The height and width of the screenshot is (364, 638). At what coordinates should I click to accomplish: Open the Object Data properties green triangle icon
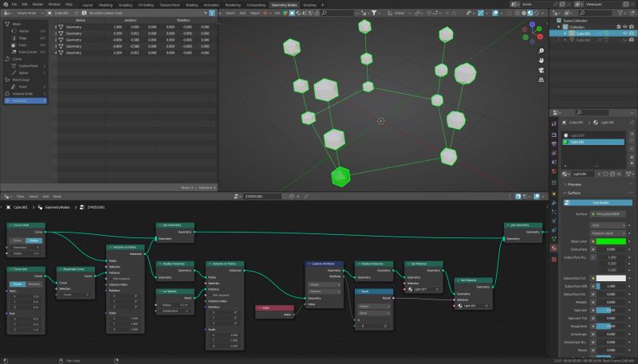(553, 239)
